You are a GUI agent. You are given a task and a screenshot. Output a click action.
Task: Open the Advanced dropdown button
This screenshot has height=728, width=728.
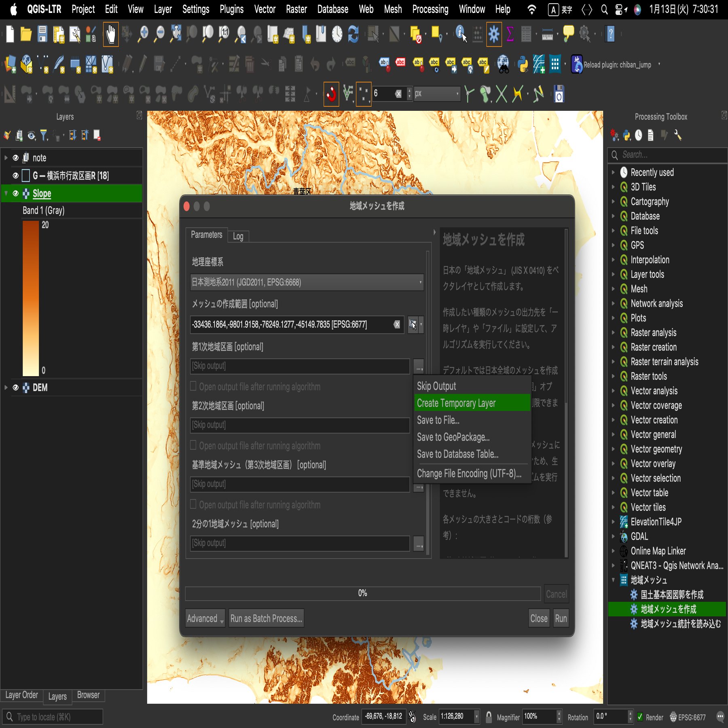205,618
